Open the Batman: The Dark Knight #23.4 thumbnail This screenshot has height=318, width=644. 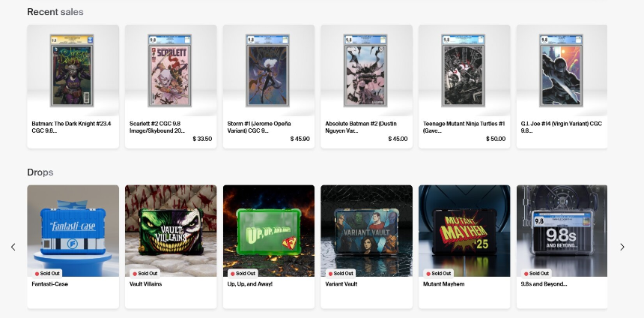tap(72, 70)
